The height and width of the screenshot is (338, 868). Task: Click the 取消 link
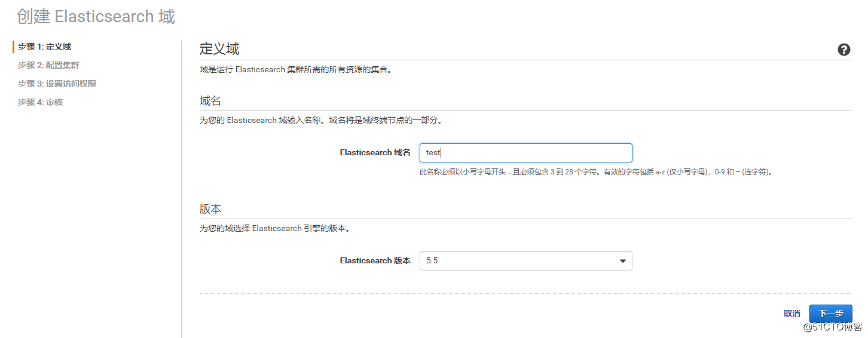coord(792,314)
